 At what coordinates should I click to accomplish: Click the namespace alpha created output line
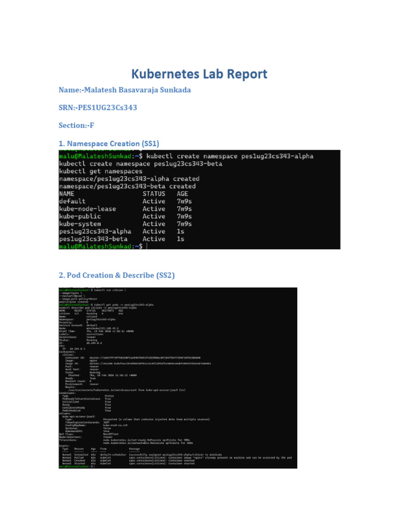[x=129, y=179]
